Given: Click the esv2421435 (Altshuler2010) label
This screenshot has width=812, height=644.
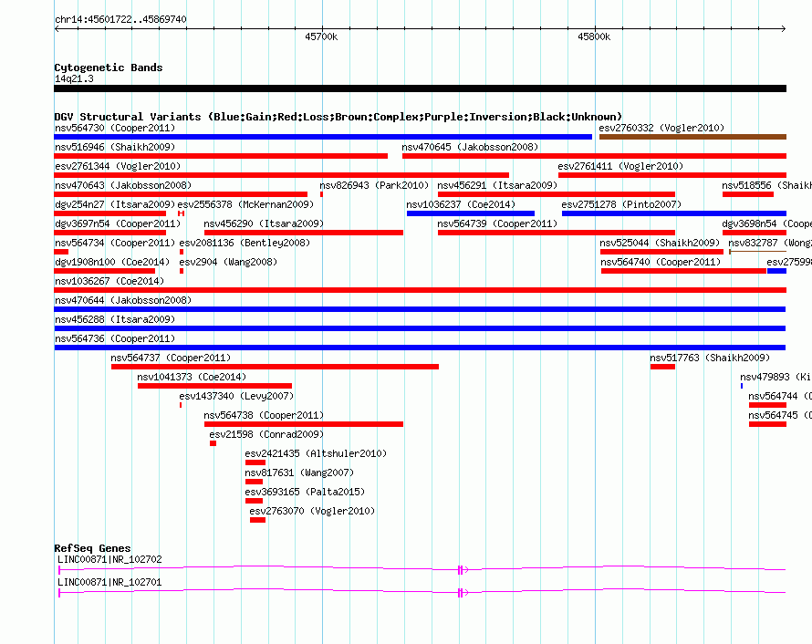Looking at the screenshot, I should (316, 453).
